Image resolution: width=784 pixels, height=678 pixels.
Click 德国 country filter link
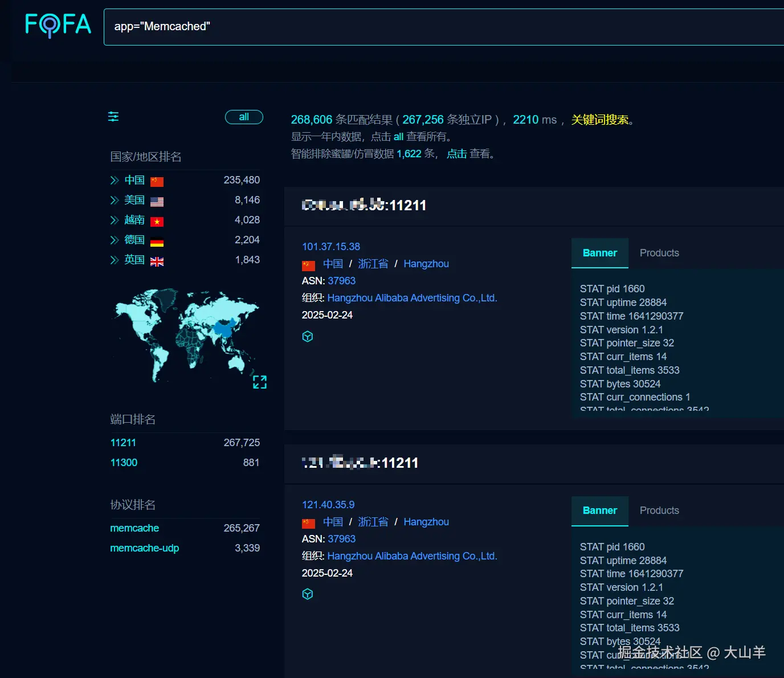click(134, 240)
